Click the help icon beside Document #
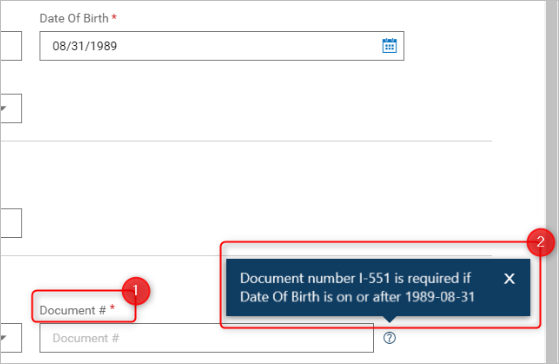The image size is (559, 364). pos(389,338)
